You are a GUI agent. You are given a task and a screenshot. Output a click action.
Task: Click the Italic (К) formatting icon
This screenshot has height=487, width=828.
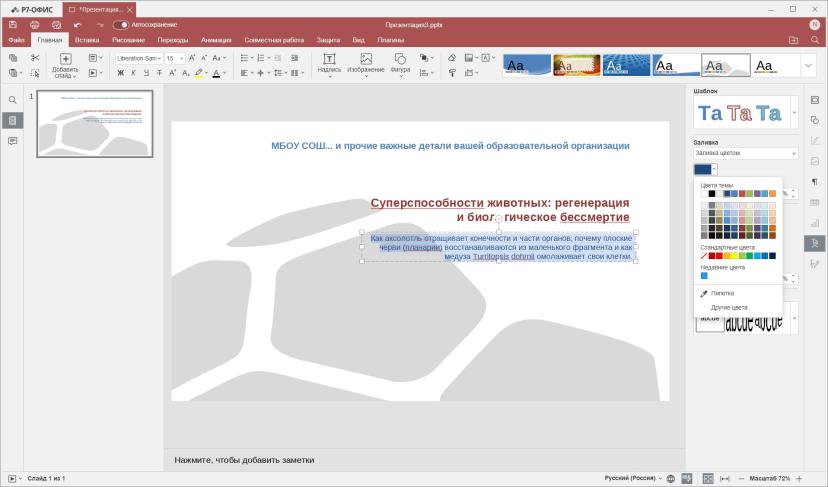pyautogui.click(x=133, y=73)
